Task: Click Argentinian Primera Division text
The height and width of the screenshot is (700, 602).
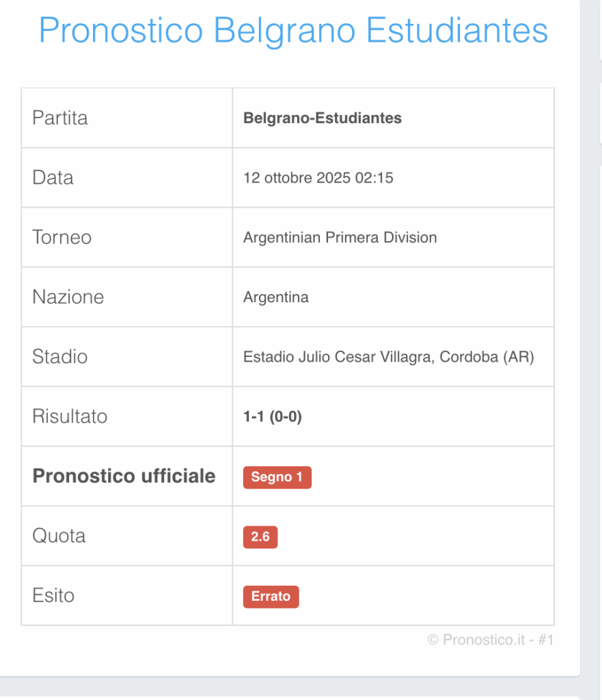Action: coord(340,238)
